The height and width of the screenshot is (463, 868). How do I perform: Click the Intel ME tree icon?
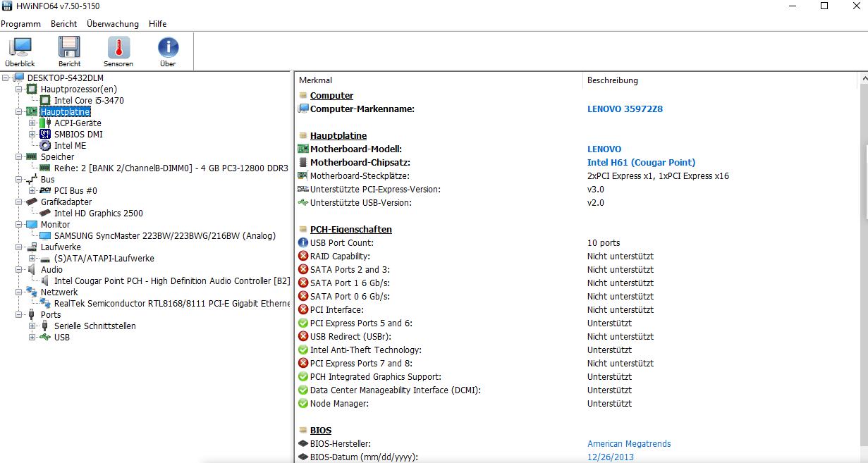point(45,146)
